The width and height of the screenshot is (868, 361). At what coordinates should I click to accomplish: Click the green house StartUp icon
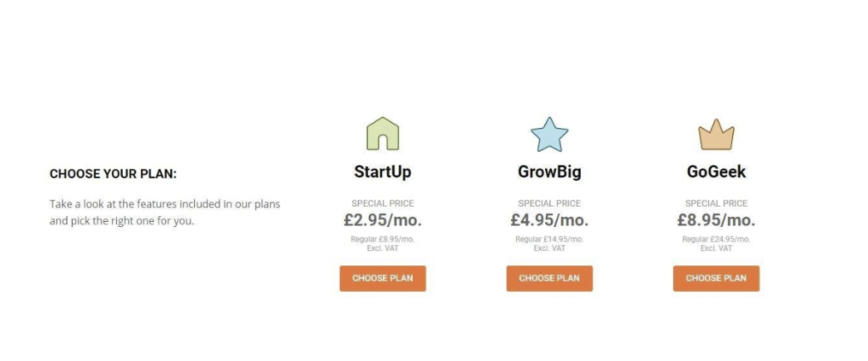click(x=382, y=133)
